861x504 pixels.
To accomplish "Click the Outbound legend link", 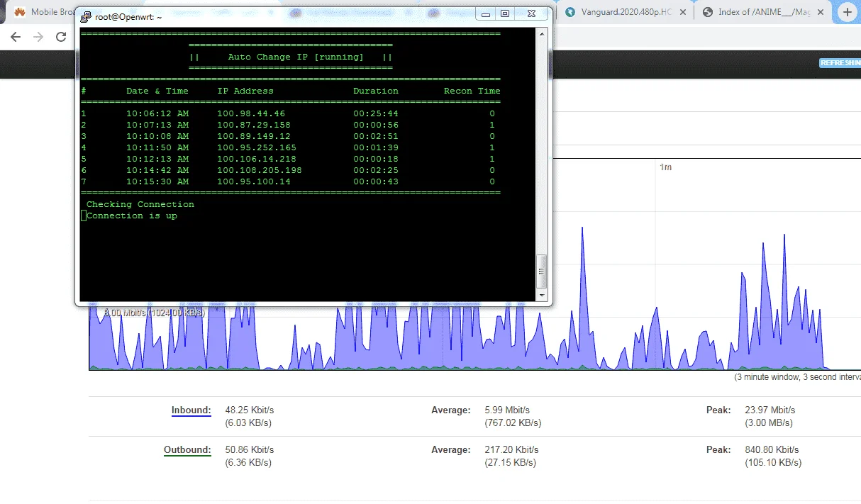I will (x=187, y=449).
